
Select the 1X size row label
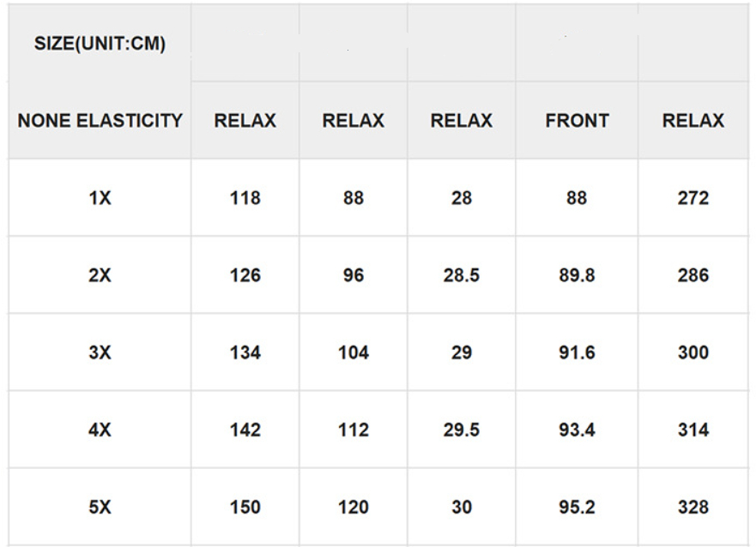100,198
